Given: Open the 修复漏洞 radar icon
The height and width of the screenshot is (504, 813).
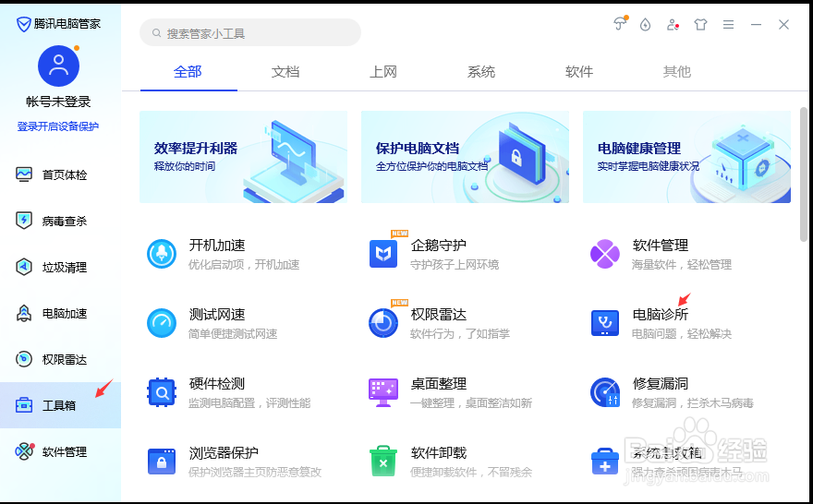Looking at the screenshot, I should click(605, 392).
